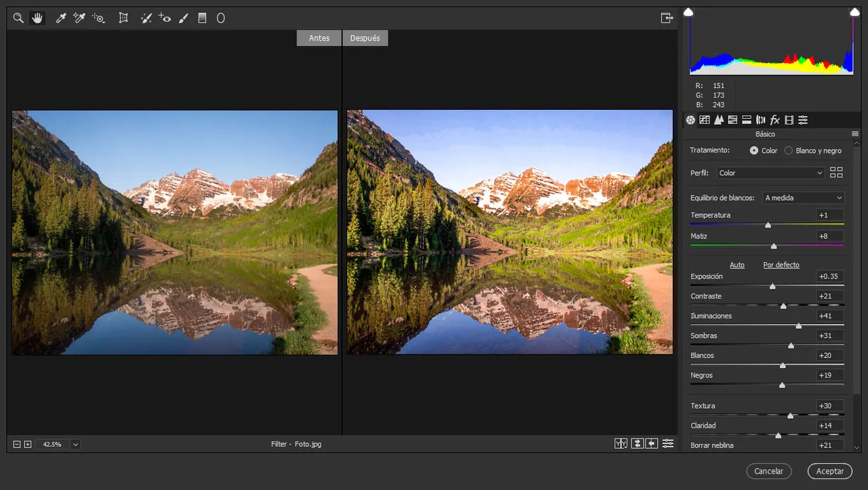Click the Aceptar button

(830, 471)
